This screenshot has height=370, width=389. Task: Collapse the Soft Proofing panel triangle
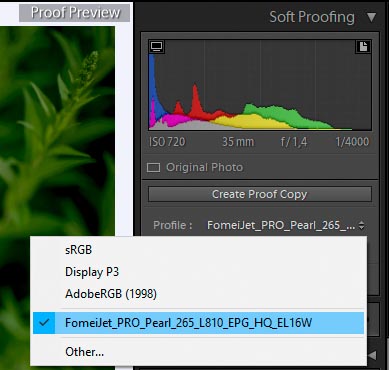coord(371,17)
